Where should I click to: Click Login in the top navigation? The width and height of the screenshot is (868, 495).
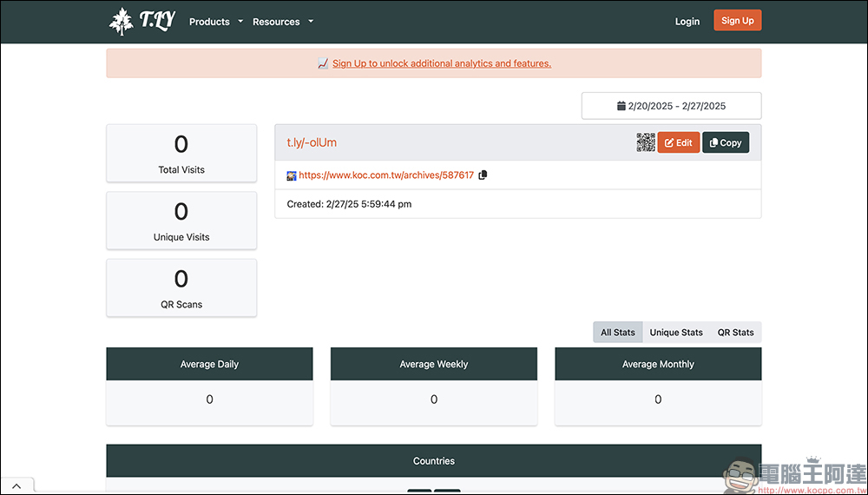coord(687,22)
